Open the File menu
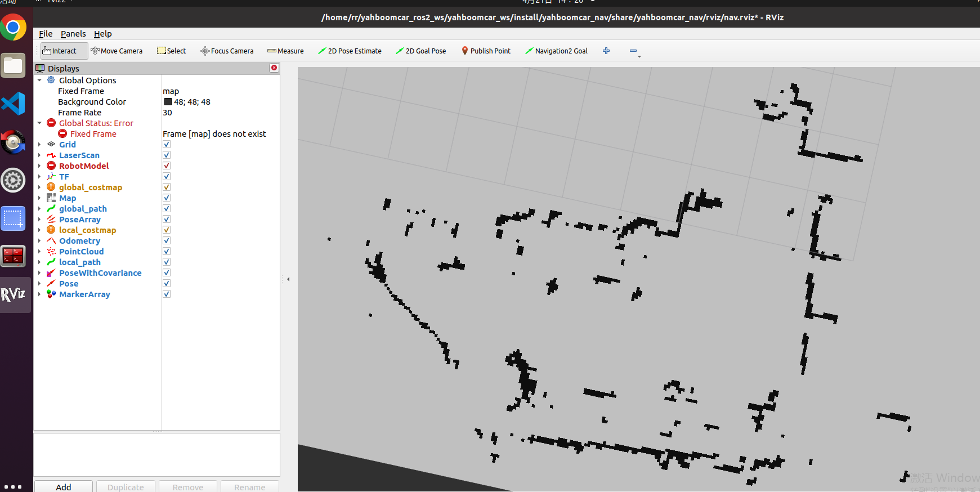The image size is (980, 492). point(46,34)
